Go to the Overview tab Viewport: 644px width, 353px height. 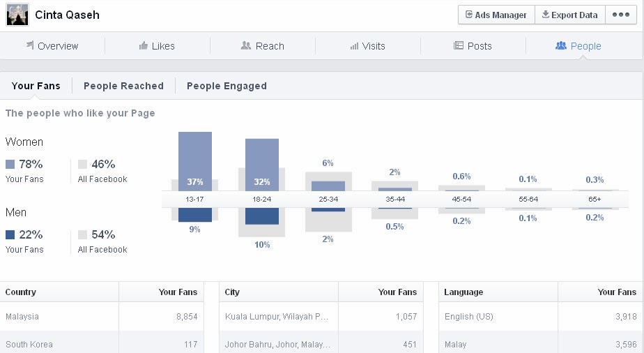[52, 46]
